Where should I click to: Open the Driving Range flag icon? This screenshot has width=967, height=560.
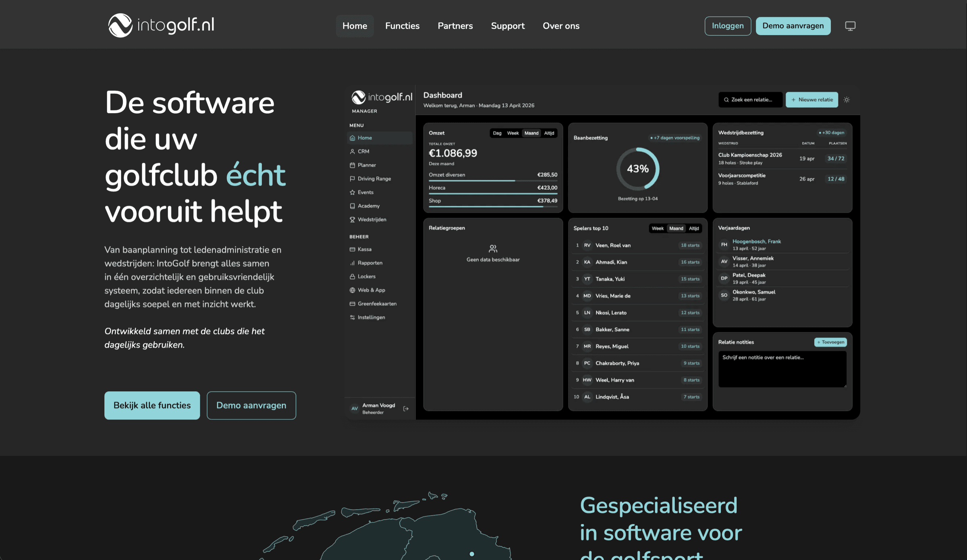[352, 179]
